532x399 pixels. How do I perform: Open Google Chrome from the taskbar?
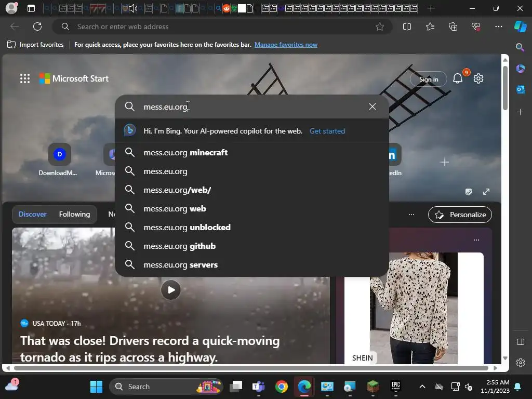281,387
